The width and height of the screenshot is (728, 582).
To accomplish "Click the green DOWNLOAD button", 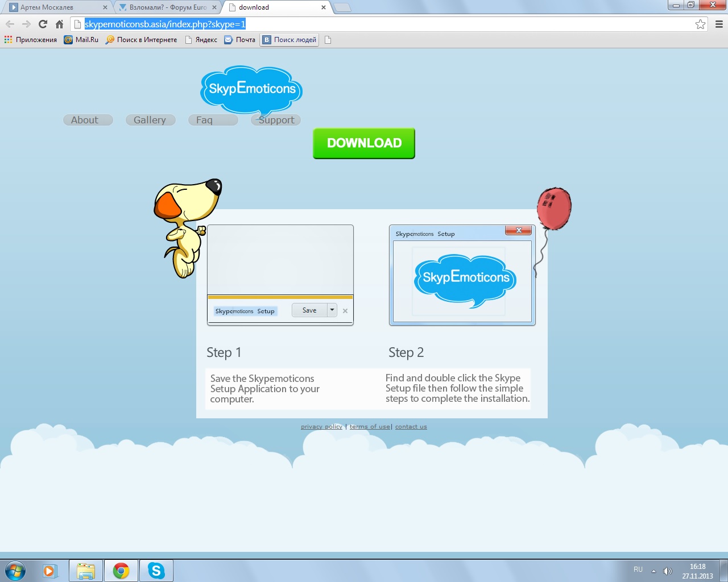I will click(364, 143).
